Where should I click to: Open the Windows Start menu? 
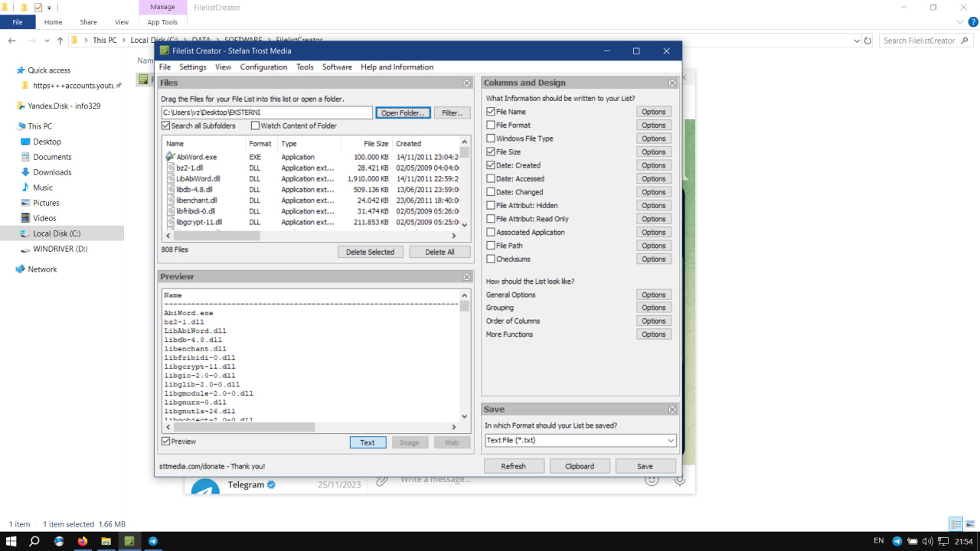11,541
